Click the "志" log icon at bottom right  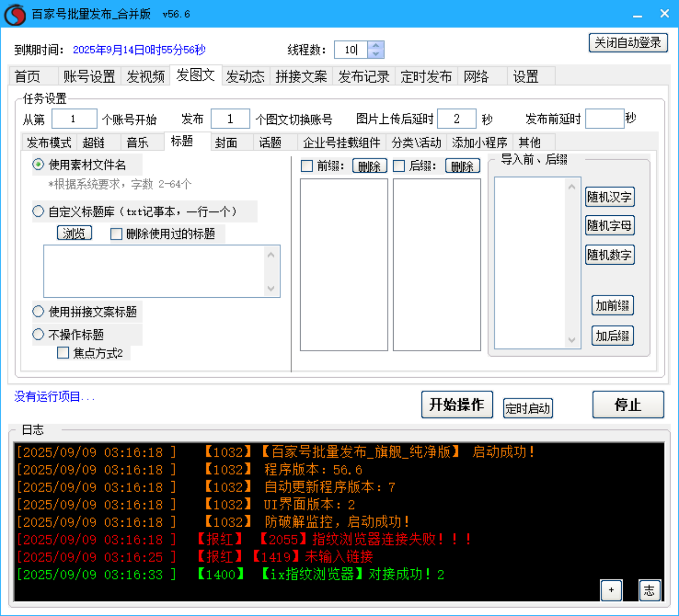pyautogui.click(x=649, y=590)
